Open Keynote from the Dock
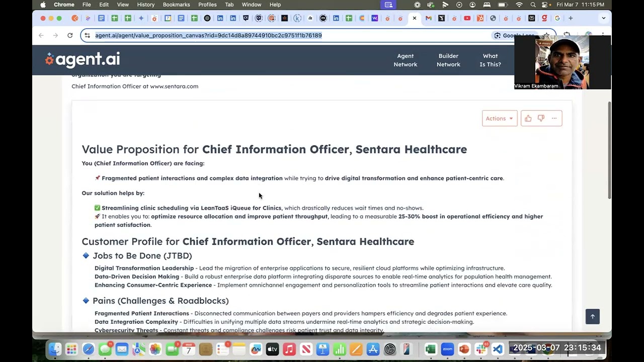Image resolution: width=644 pixels, height=362 pixels. pyautogui.click(x=323, y=349)
